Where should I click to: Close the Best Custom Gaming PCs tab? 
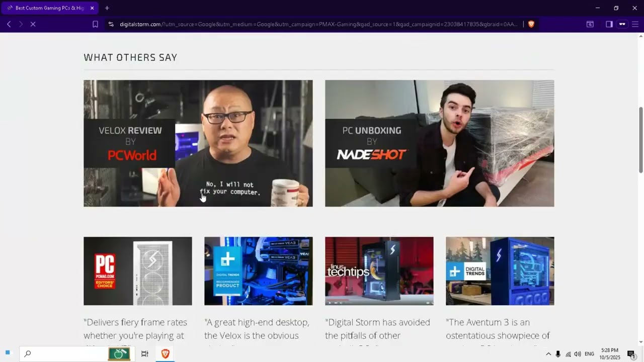pos(93,8)
